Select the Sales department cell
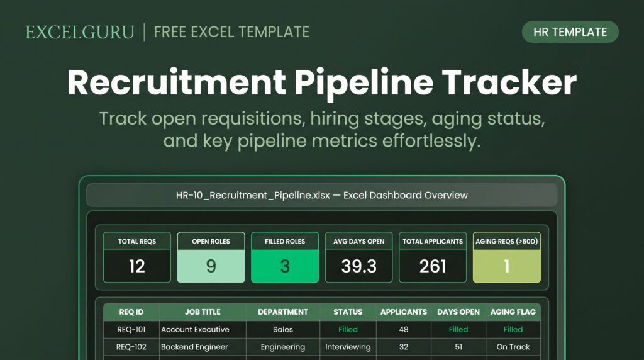The image size is (644, 360). 283,330
